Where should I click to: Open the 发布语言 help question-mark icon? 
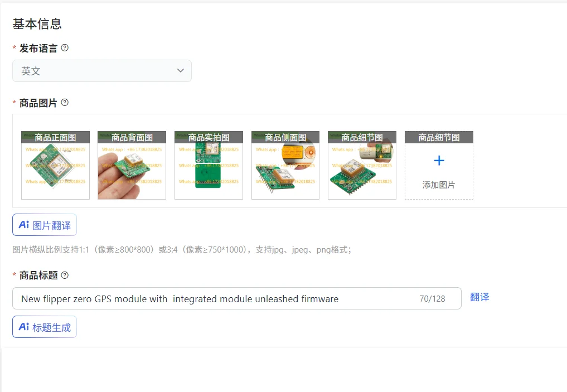65,48
